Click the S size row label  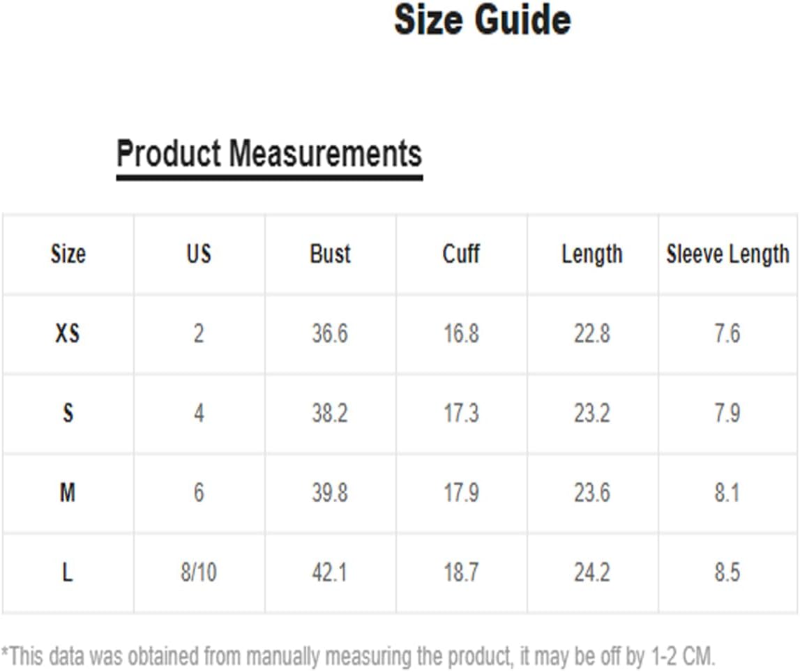(x=68, y=413)
